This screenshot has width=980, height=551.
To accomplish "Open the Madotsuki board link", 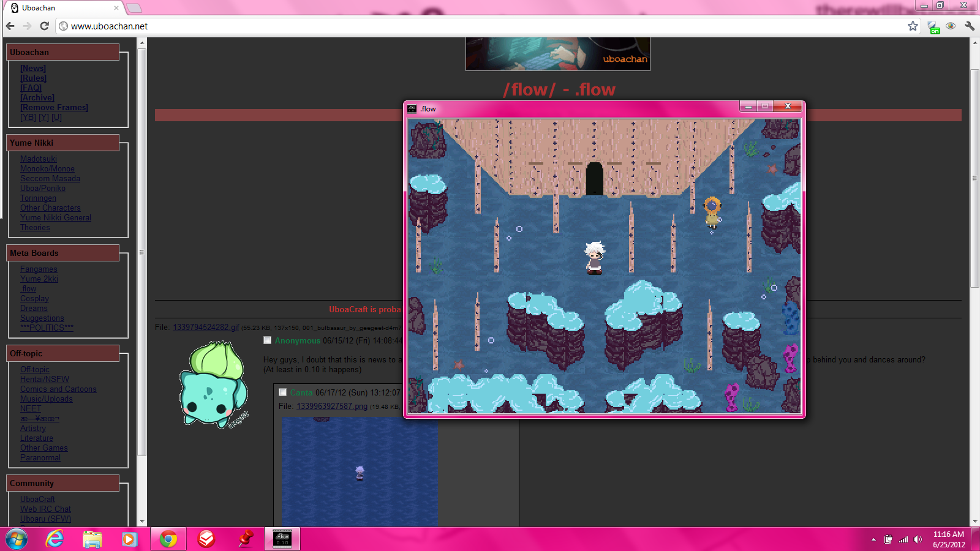I will (x=39, y=159).
